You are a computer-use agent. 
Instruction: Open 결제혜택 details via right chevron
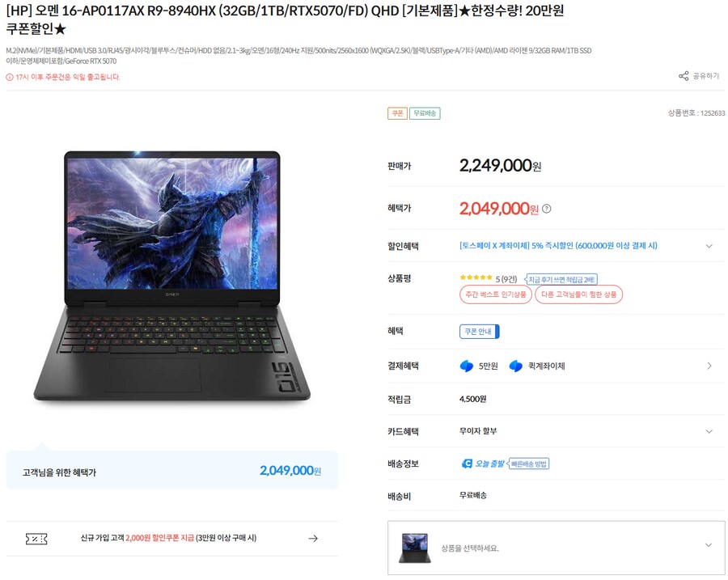coord(709,366)
